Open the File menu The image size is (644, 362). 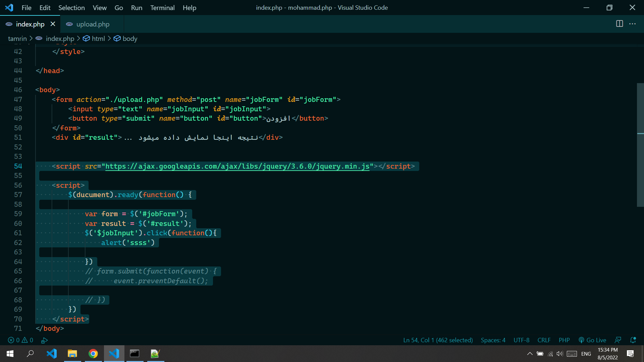[26, 7]
